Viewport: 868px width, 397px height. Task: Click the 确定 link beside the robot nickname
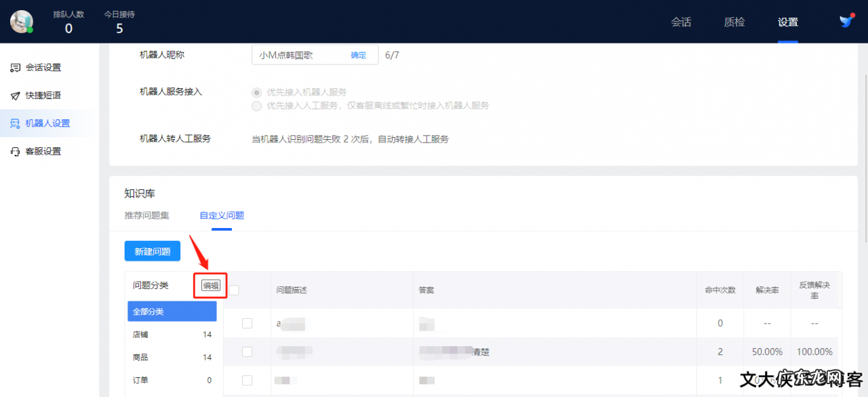coord(358,55)
